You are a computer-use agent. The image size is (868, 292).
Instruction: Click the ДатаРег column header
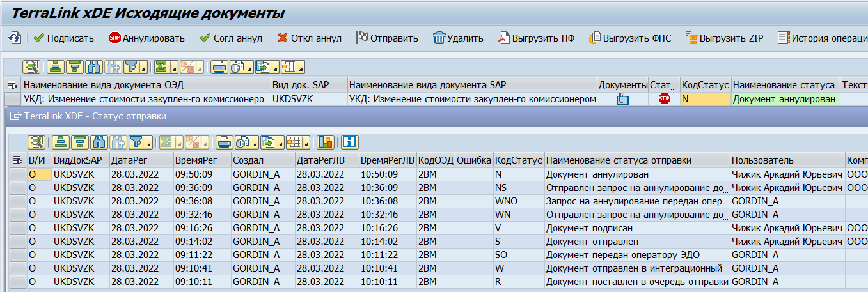click(140, 160)
